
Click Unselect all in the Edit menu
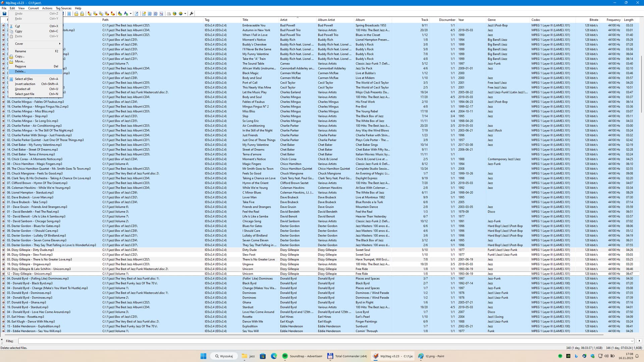(x=36, y=89)
